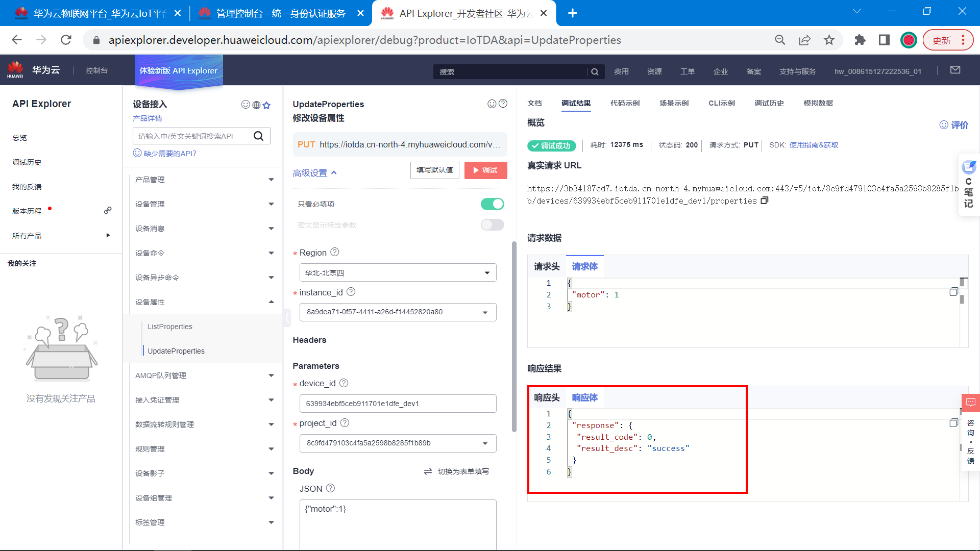The width and height of the screenshot is (980, 551).
Task: Click the 切换为表单填写 switch icon
Action: 428,471
